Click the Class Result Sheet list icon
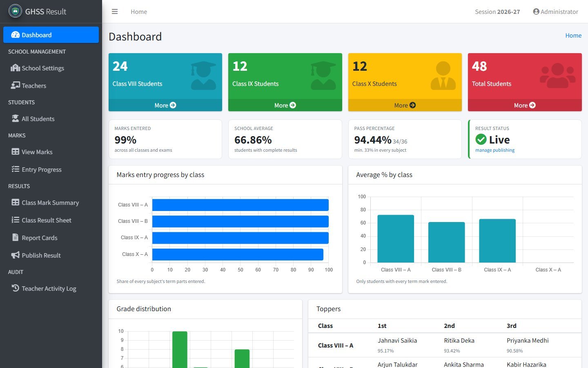The height and width of the screenshot is (368, 588). (16, 220)
